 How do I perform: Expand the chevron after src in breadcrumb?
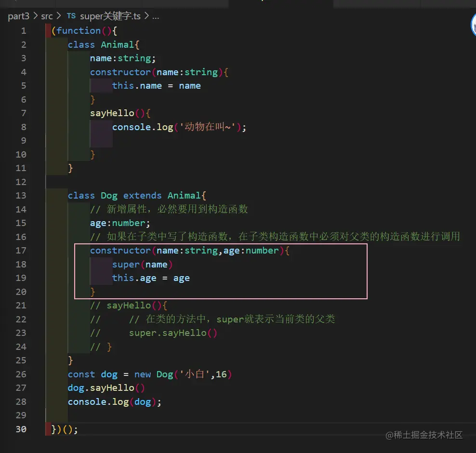pyautogui.click(x=59, y=15)
